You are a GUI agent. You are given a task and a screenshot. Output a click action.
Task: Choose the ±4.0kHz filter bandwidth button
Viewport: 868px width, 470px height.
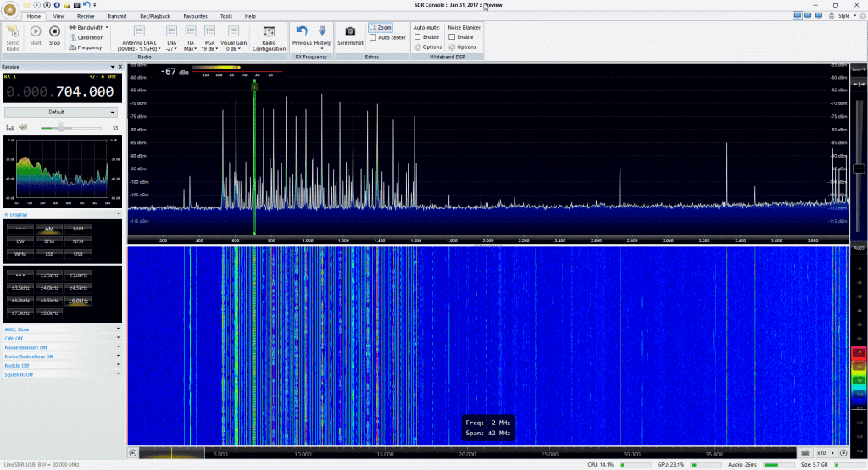tap(47, 288)
